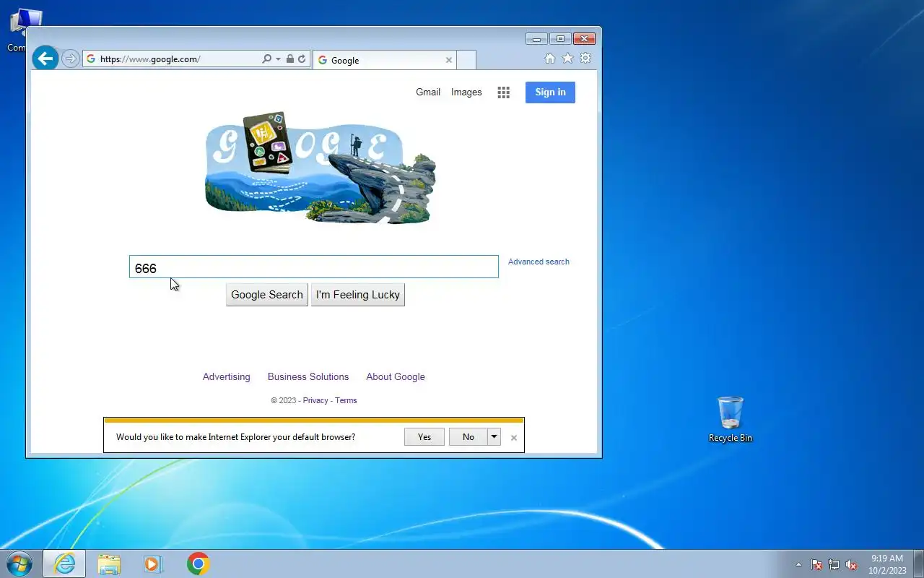Open the Google apps grid icon

504,92
